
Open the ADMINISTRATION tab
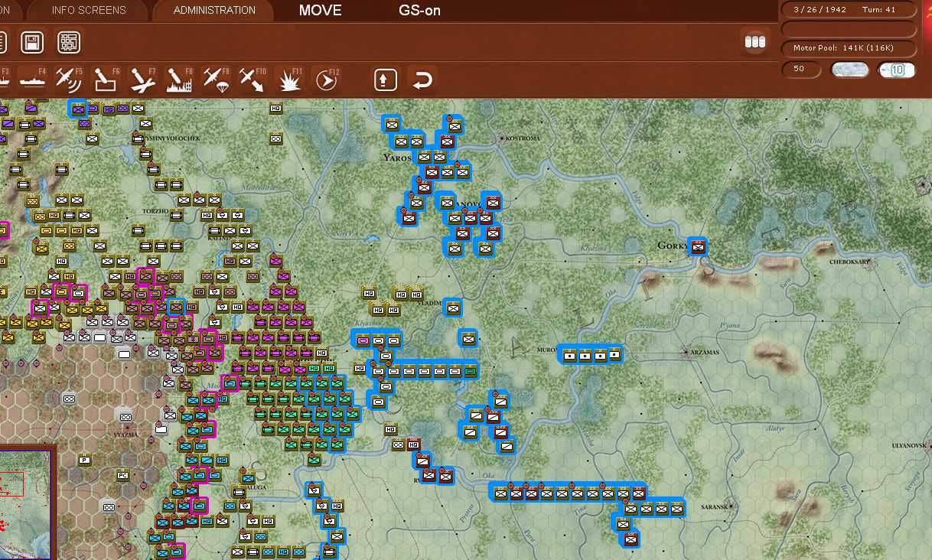point(214,11)
